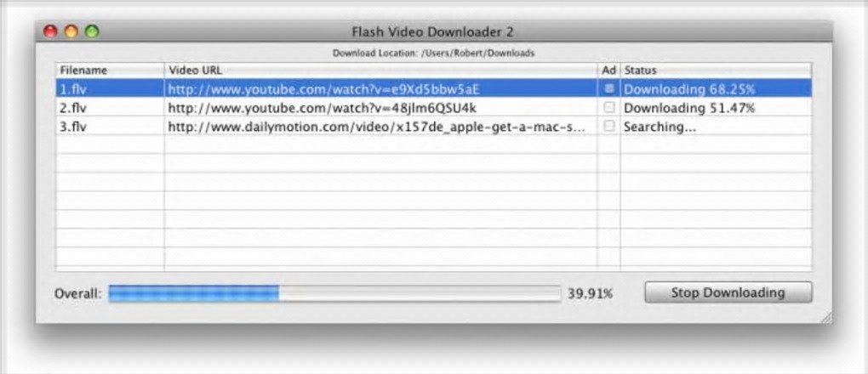Click the Overall download progress bar
Image resolution: width=868 pixels, height=374 pixels.
pyautogui.click(x=334, y=294)
